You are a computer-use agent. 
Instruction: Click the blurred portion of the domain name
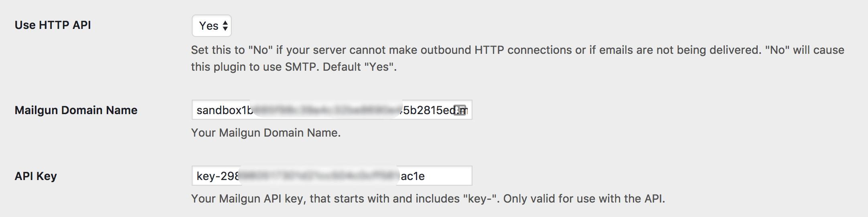[x=326, y=110]
